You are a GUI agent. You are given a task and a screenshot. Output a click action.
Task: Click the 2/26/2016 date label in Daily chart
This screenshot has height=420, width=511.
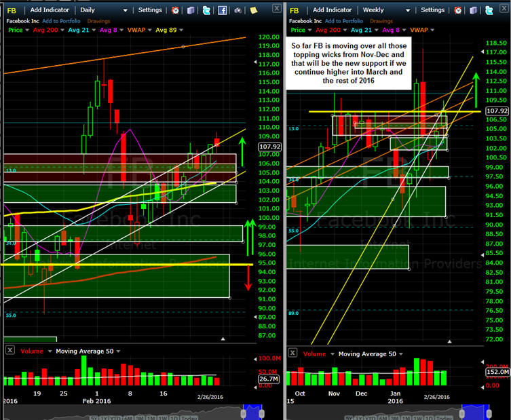pyautogui.click(x=210, y=397)
